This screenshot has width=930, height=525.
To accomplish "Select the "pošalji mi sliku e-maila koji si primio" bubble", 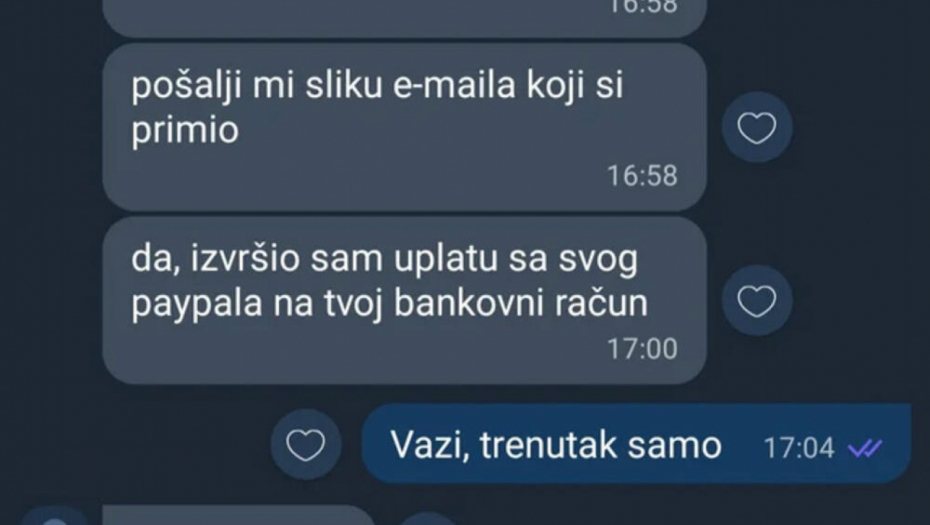I will click(x=405, y=127).
